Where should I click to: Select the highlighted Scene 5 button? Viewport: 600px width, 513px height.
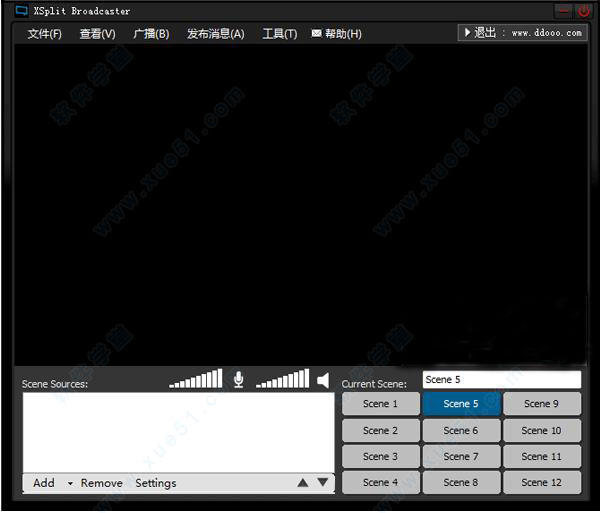pyautogui.click(x=461, y=404)
